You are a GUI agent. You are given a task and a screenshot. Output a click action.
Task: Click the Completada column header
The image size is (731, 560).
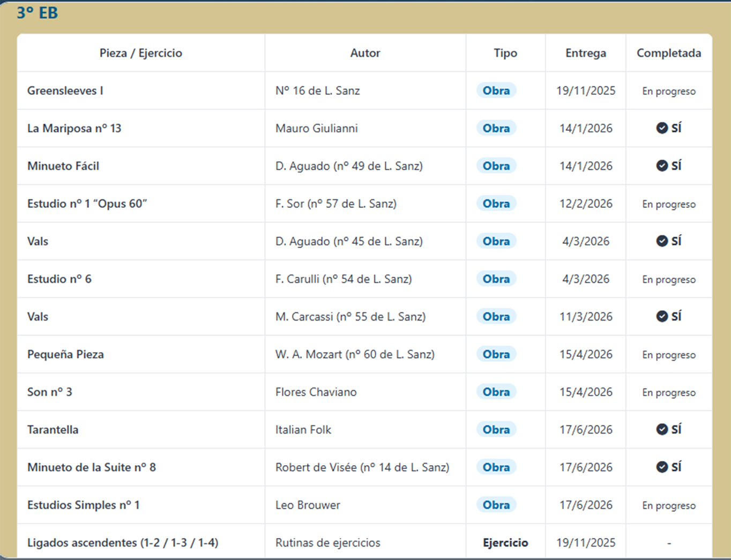[x=669, y=53]
